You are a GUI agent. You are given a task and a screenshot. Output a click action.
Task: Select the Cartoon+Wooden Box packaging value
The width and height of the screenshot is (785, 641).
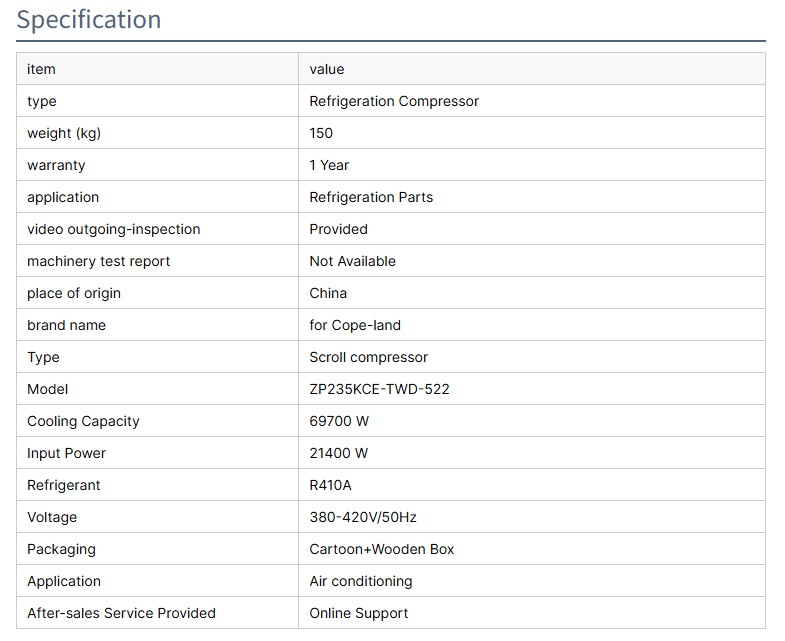point(381,549)
